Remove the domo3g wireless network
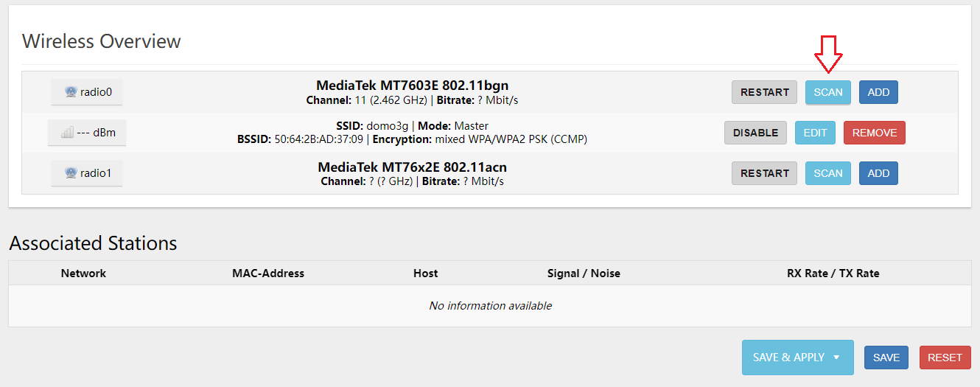The width and height of the screenshot is (980, 387). [874, 133]
